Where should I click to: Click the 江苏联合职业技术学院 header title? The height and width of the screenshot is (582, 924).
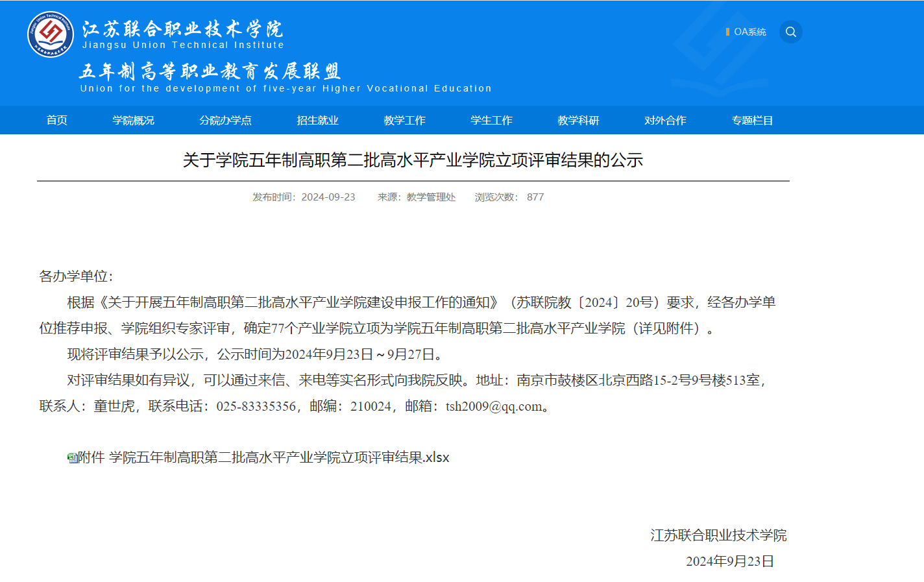(182, 30)
